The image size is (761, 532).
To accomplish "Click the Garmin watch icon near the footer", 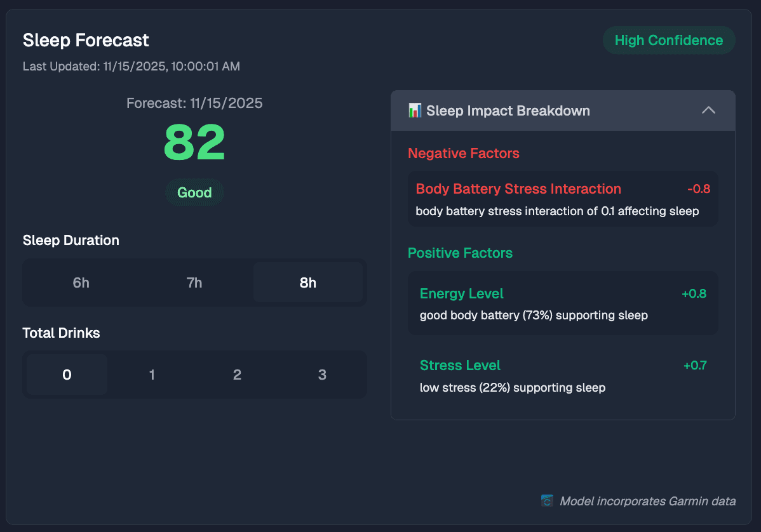I will 546,501.
